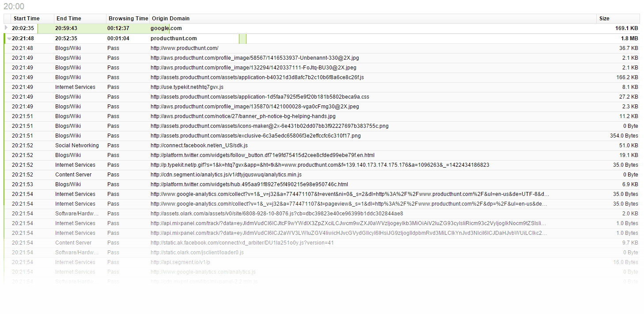
Task: Select google.com end time 20:59:43
Action: click(66, 28)
